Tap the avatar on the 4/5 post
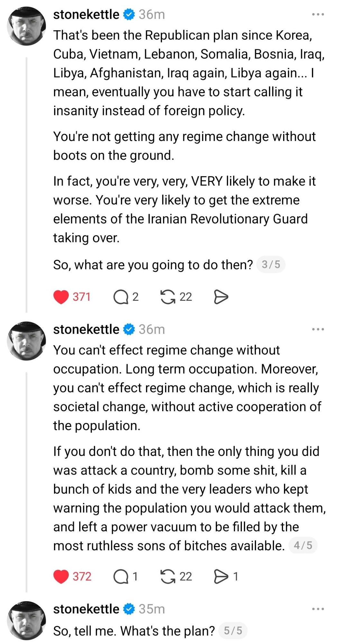 (x=26, y=341)
